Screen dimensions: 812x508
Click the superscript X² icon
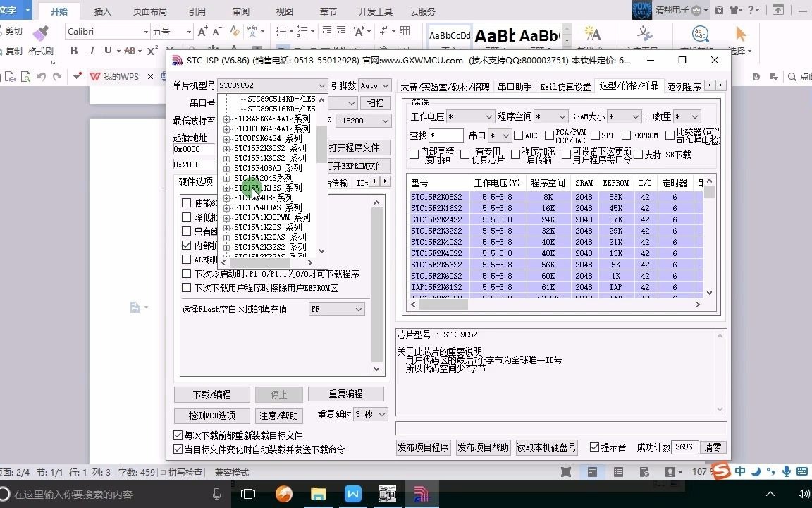click(153, 49)
